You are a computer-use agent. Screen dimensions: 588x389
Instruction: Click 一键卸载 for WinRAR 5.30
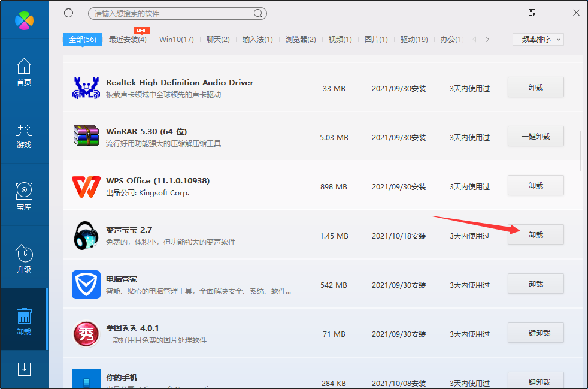coord(536,136)
